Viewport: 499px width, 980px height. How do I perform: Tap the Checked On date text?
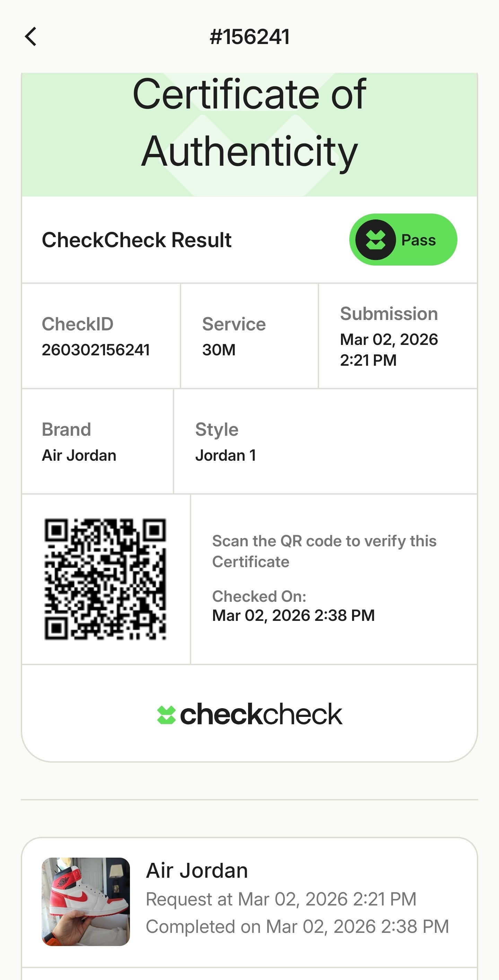[293, 615]
